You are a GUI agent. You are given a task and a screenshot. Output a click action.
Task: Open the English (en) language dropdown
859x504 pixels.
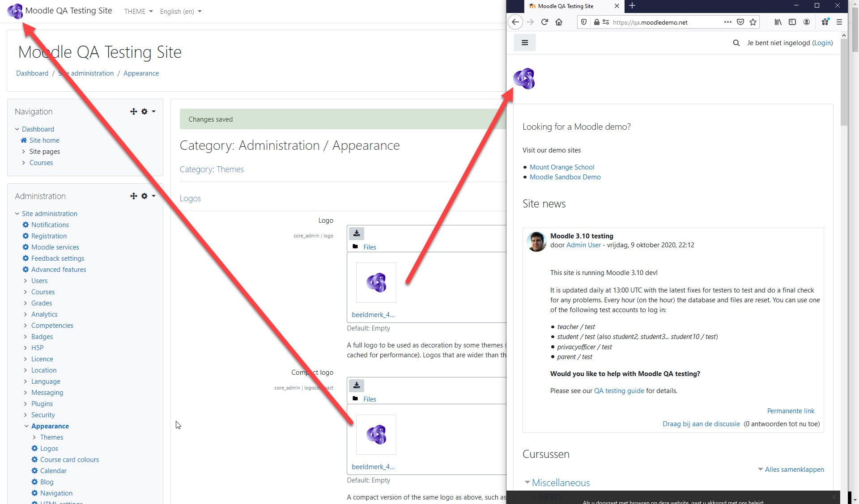pyautogui.click(x=181, y=11)
